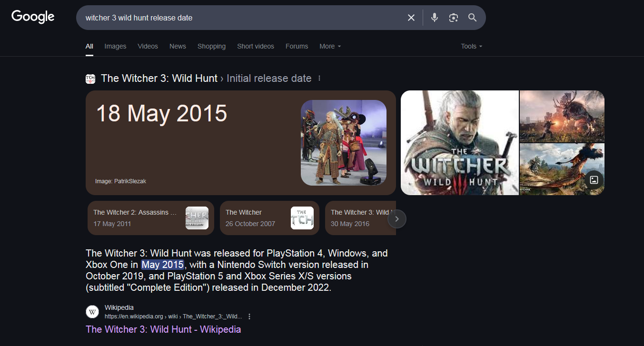Open the three-dot menu beside Initial release date
Image resolution: width=644 pixels, height=346 pixels.
coord(319,78)
